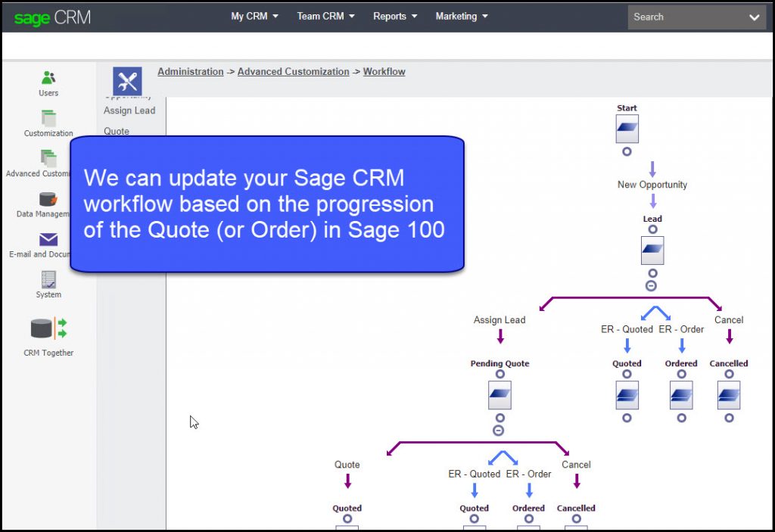Expand the Search dropdown chevron
Screen dimensions: 775x532
[x=755, y=17]
